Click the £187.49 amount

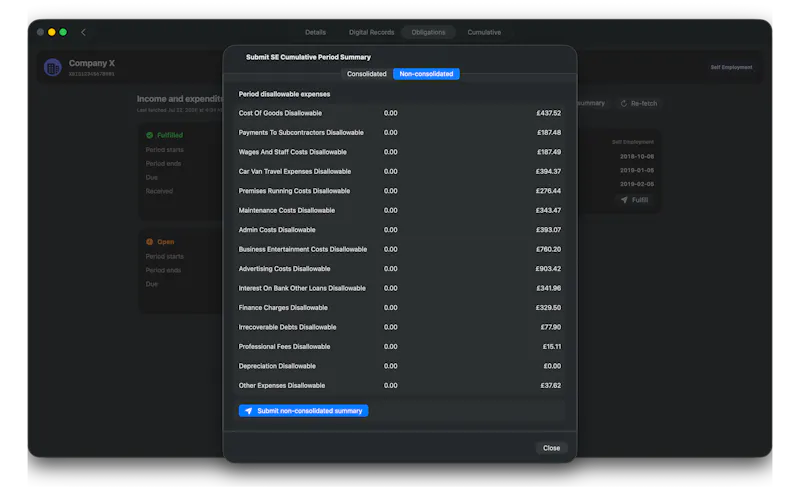tap(548, 152)
